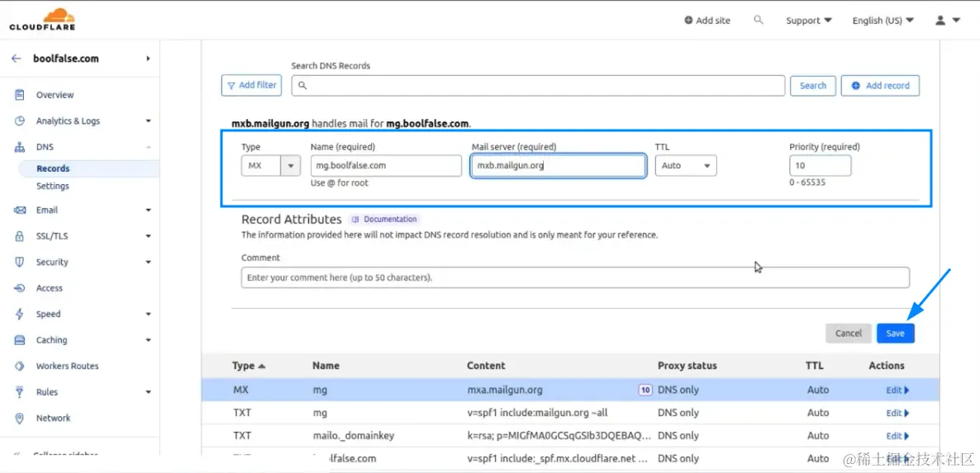Open the TTL Auto dropdown
The image size is (980, 473).
click(x=686, y=166)
